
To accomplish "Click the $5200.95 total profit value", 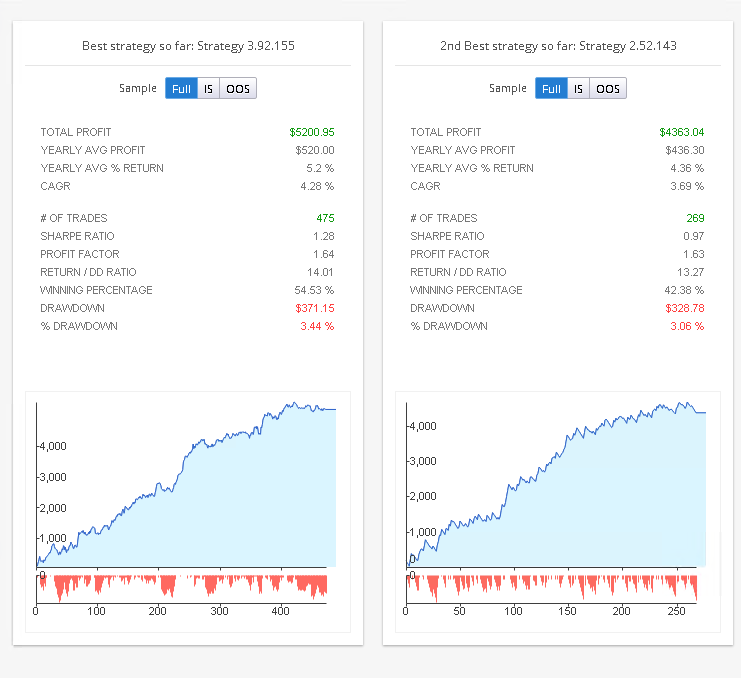I will pyautogui.click(x=311, y=132).
